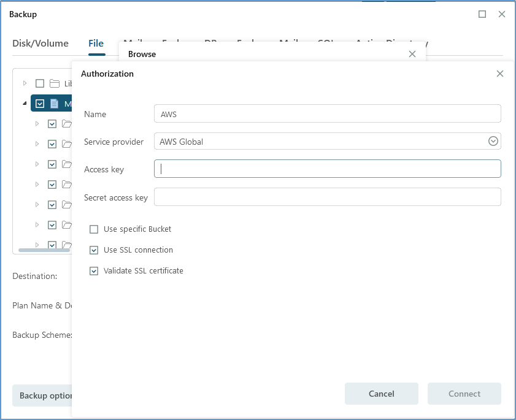The width and height of the screenshot is (516, 420).
Task: Switch to the Disk/Volume tab
Action: pos(40,44)
